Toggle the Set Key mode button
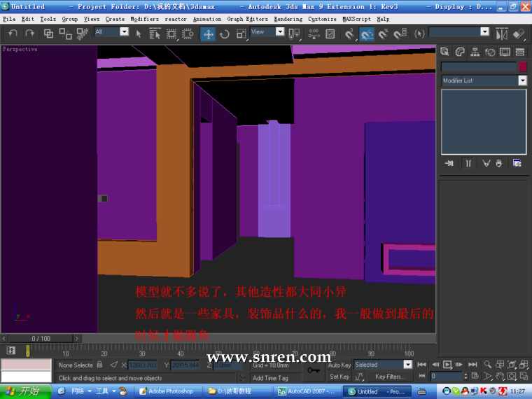 click(339, 377)
